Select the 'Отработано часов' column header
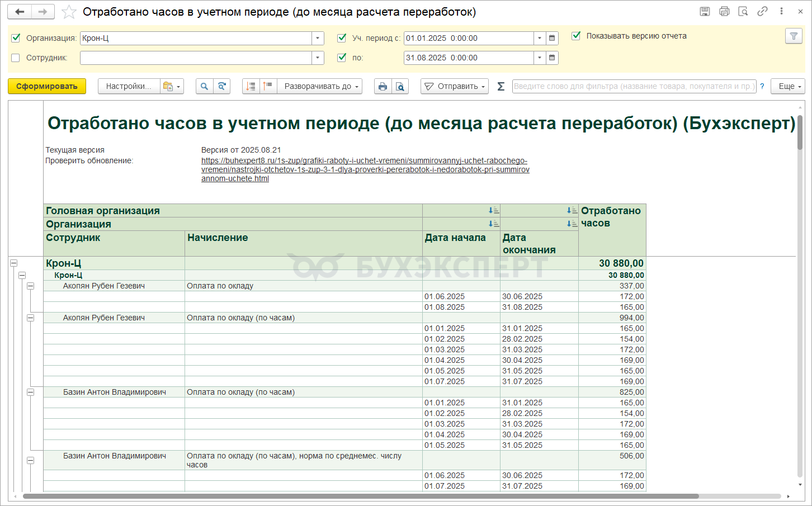812x506 pixels. [x=612, y=230]
